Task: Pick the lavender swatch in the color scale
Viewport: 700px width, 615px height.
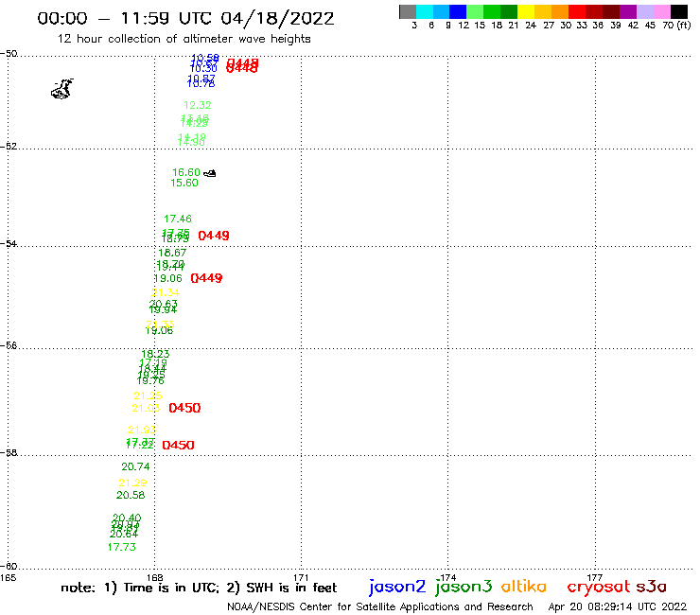Action: 644,11
